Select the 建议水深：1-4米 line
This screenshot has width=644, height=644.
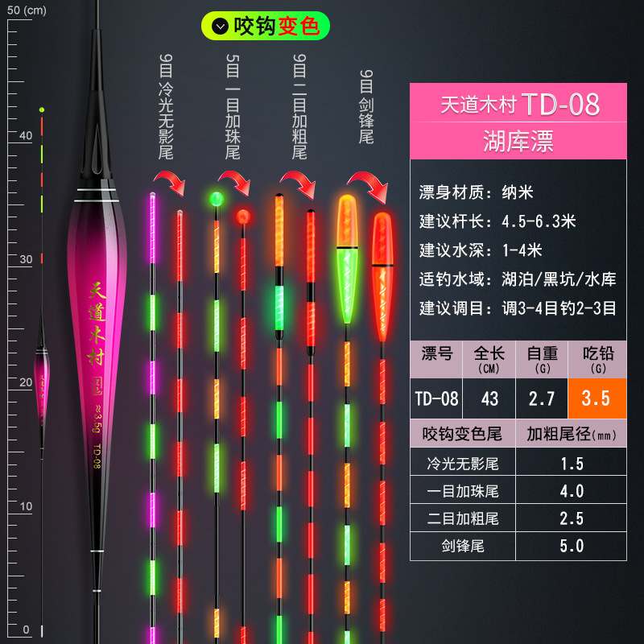(x=481, y=250)
